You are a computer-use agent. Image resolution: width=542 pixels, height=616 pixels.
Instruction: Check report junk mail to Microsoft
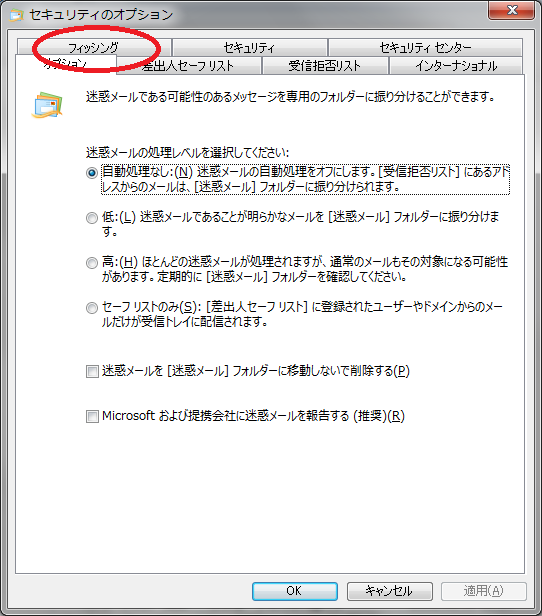click(x=92, y=416)
